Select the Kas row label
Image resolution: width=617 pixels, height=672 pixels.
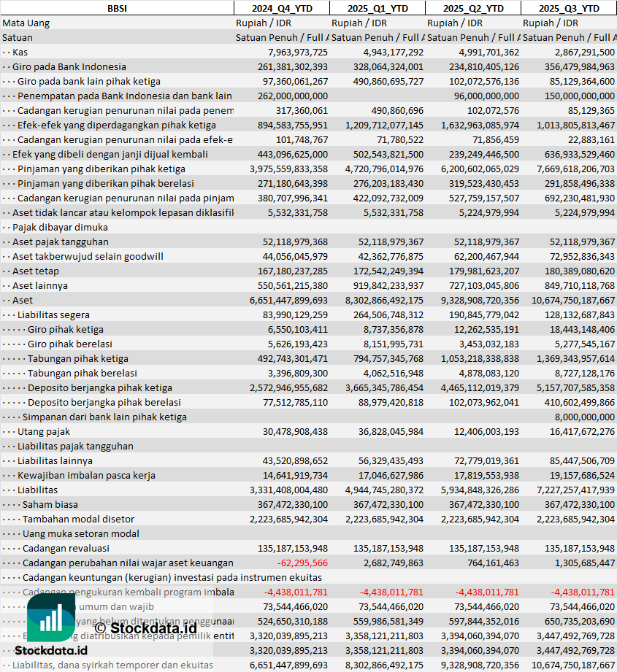[20, 53]
